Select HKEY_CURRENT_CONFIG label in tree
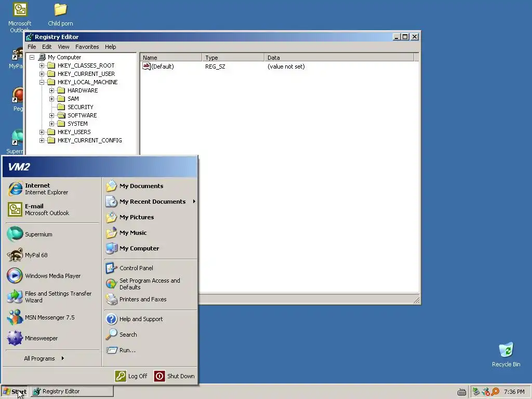 coord(89,140)
